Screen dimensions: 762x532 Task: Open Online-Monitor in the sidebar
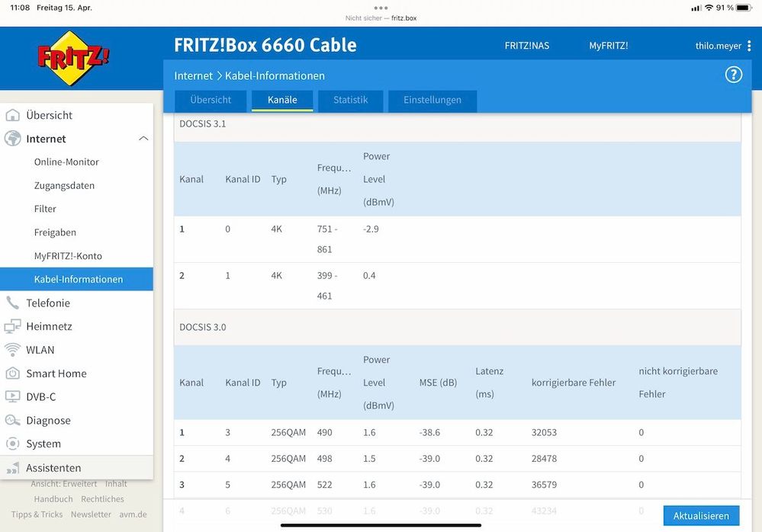(x=66, y=162)
